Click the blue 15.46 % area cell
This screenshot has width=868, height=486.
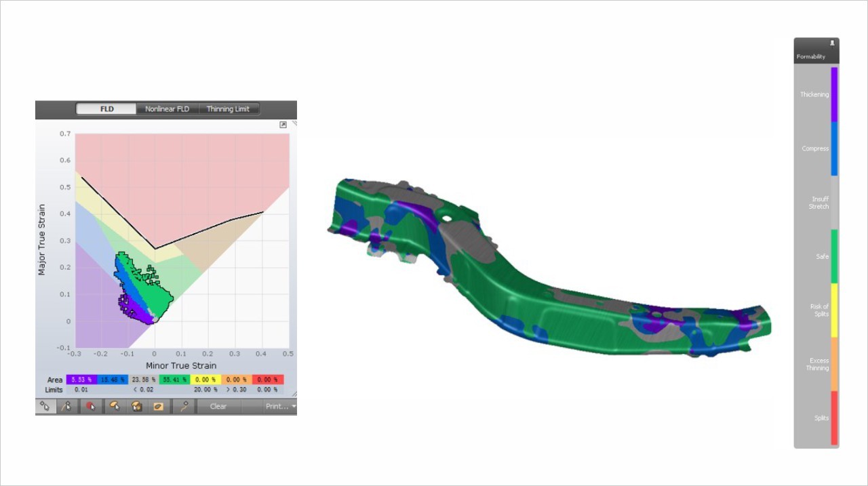113,380
